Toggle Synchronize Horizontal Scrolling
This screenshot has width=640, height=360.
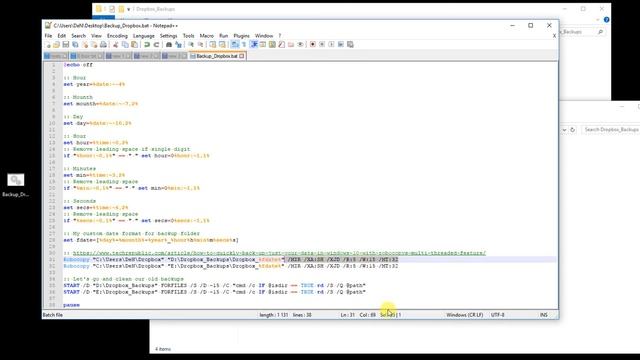click(x=222, y=44)
